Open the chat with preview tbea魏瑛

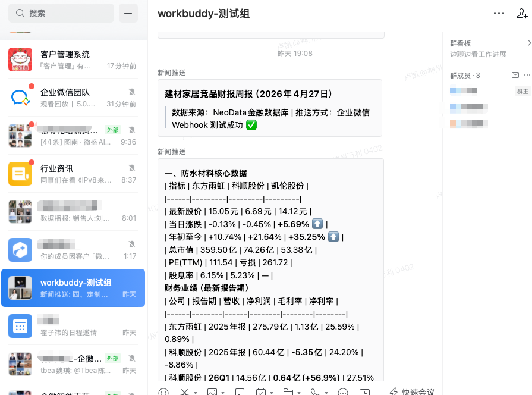pos(73,364)
